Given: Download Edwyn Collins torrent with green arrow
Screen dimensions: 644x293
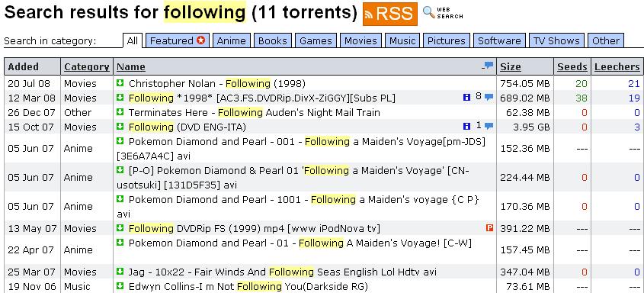Looking at the screenshot, I should pos(120,285).
